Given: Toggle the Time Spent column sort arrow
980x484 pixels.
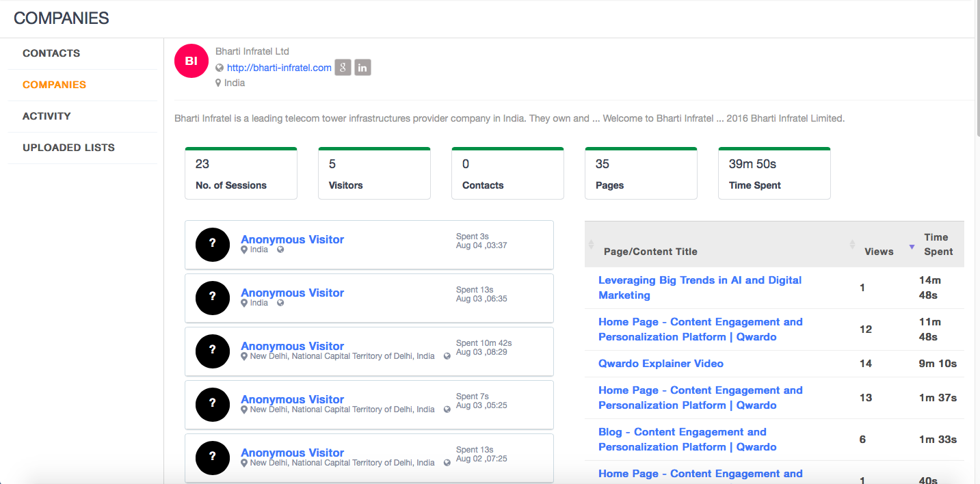Looking at the screenshot, I should tap(912, 247).
